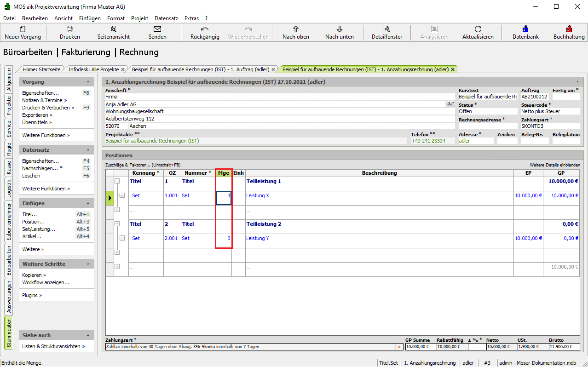Select the Stammdaten vertical side tab
Viewport: 588px width, 367px height.
coord(8,333)
